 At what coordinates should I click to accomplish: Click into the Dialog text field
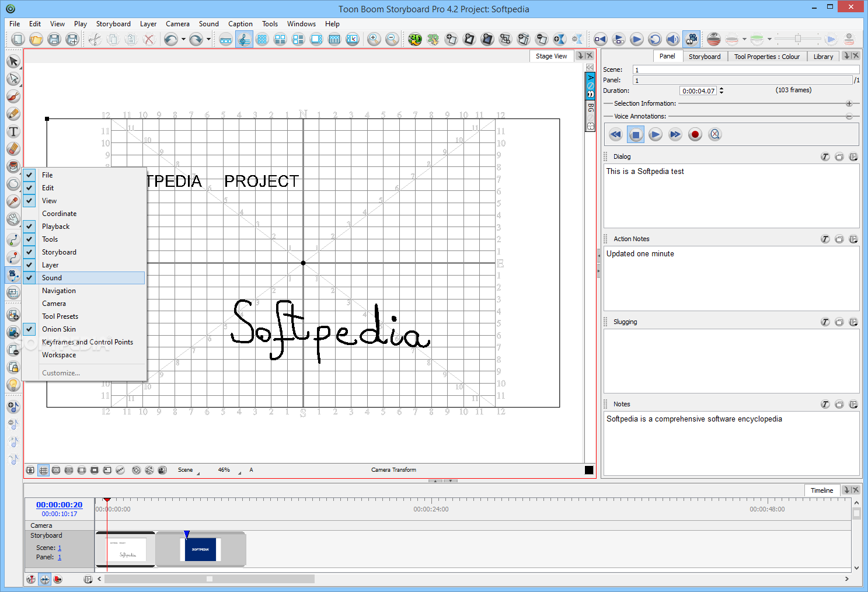pos(731,196)
